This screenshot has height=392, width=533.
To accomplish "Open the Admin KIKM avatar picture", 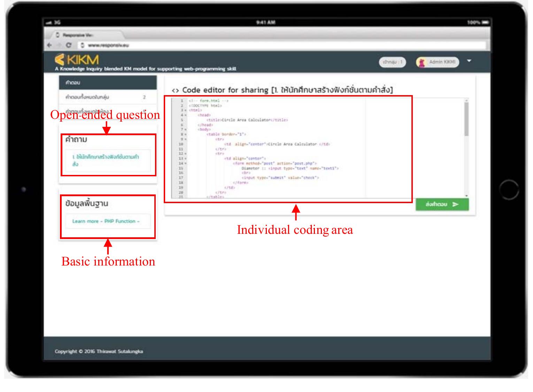I will [422, 62].
